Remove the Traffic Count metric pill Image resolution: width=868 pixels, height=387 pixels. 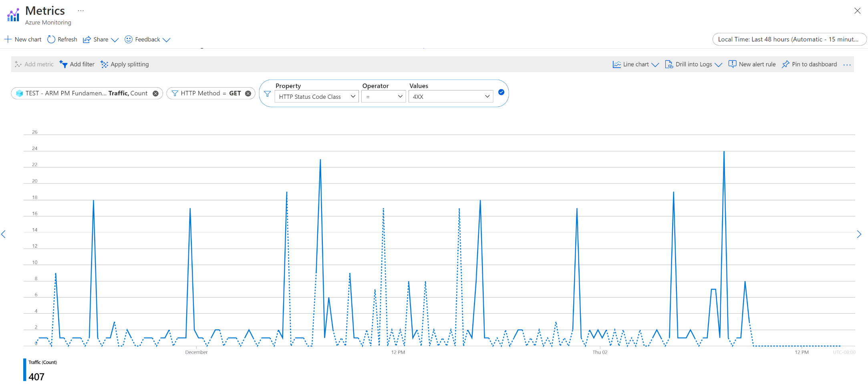tap(155, 93)
